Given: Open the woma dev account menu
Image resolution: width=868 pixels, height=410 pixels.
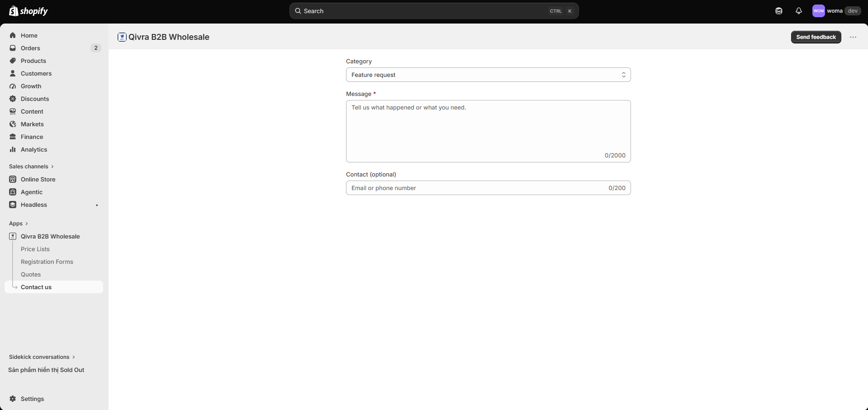Looking at the screenshot, I should pyautogui.click(x=836, y=11).
